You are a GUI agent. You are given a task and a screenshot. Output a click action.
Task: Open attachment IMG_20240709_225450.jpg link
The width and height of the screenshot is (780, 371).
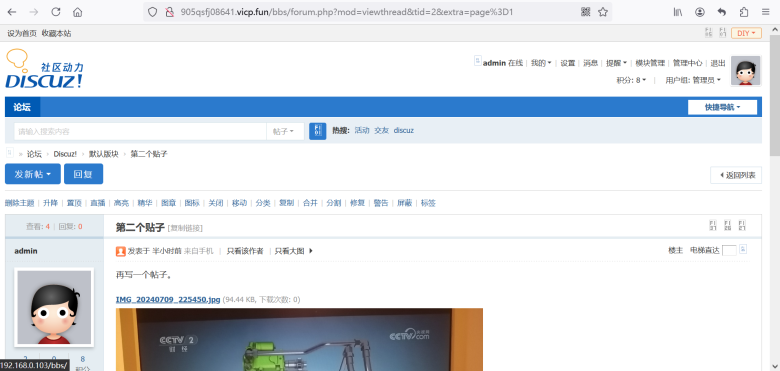[x=168, y=299]
